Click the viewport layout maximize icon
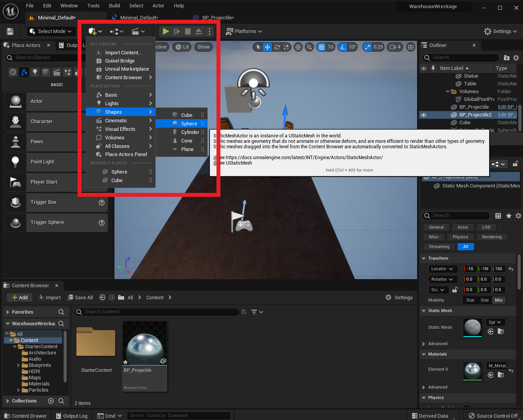Viewport: 523px width, 420px height. (410, 47)
